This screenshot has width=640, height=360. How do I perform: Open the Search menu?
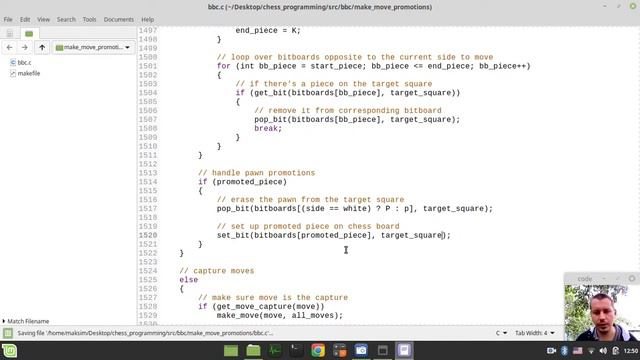(66, 20)
